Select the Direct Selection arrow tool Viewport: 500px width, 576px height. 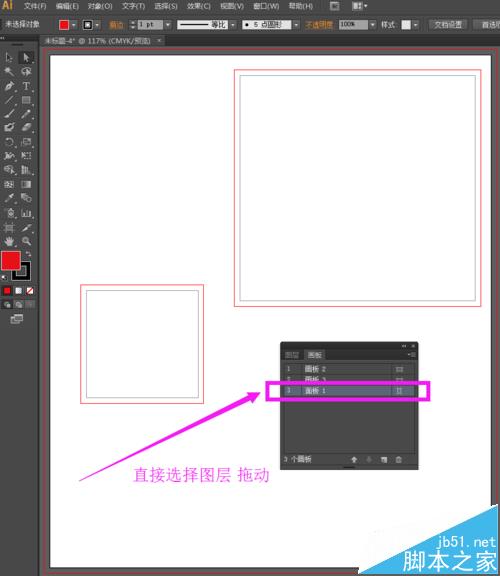pos(26,57)
